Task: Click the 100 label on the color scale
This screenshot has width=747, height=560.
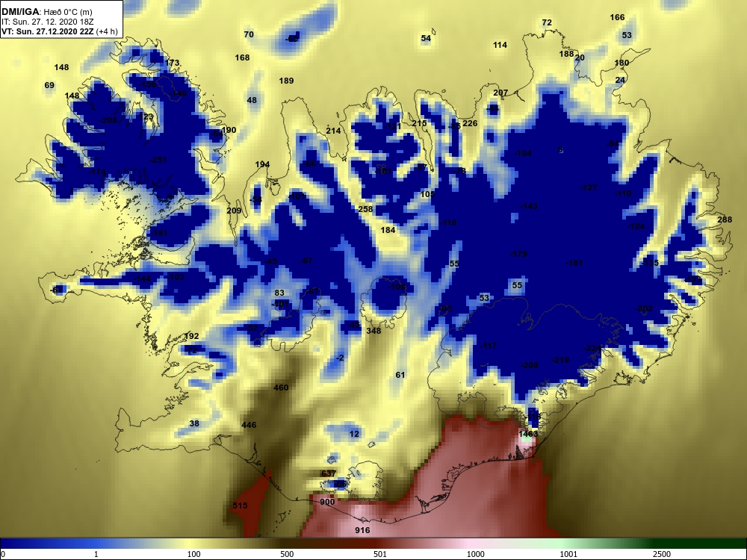Action: (x=194, y=554)
